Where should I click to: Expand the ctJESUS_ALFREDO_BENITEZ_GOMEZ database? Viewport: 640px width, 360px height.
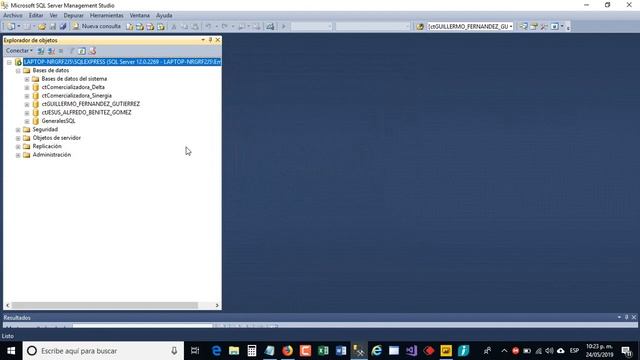[x=27, y=113]
